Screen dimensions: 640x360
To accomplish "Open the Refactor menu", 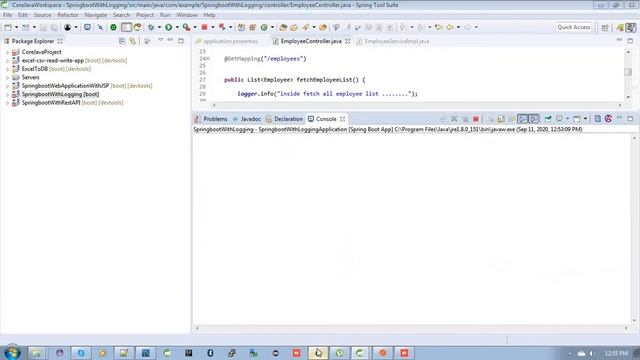I will 68,15.
